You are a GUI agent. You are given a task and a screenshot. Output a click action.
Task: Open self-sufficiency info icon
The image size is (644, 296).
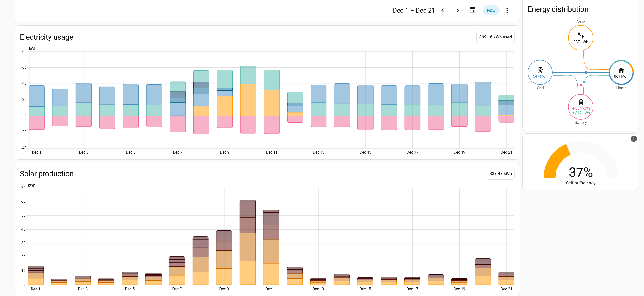(x=633, y=139)
